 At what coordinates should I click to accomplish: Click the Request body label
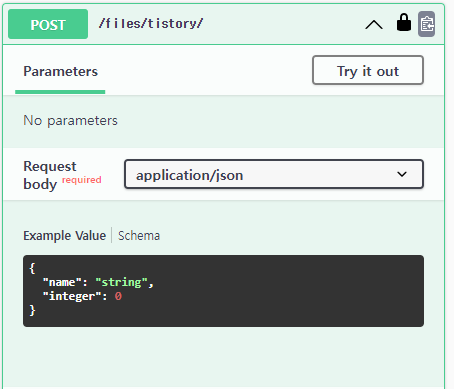(x=50, y=175)
